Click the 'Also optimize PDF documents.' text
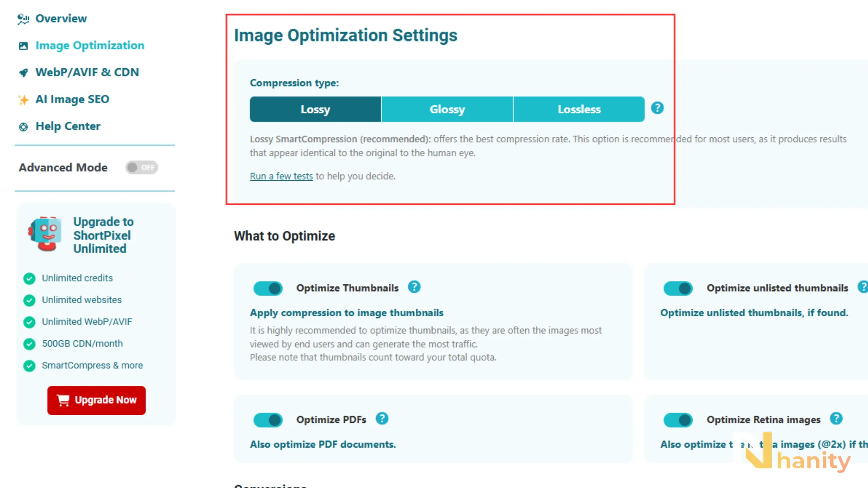Image resolution: width=868 pixels, height=488 pixels. (323, 445)
